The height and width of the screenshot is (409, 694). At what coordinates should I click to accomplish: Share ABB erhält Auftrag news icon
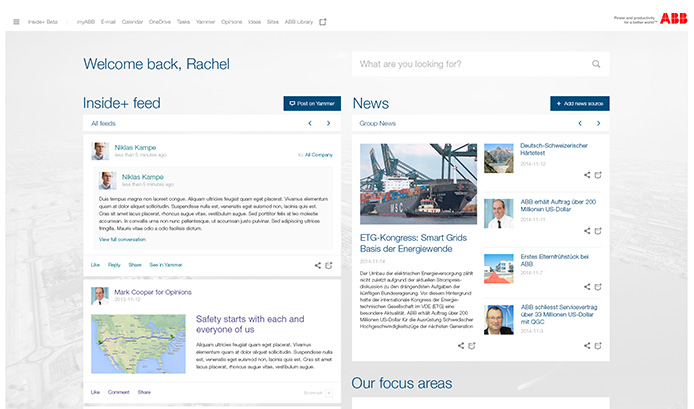pos(587,231)
